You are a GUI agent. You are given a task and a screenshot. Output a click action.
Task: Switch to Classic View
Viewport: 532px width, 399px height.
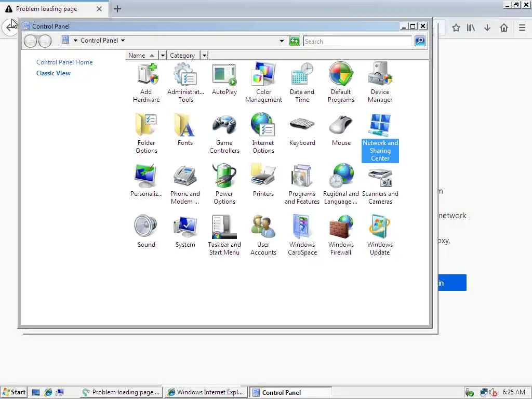(54, 73)
